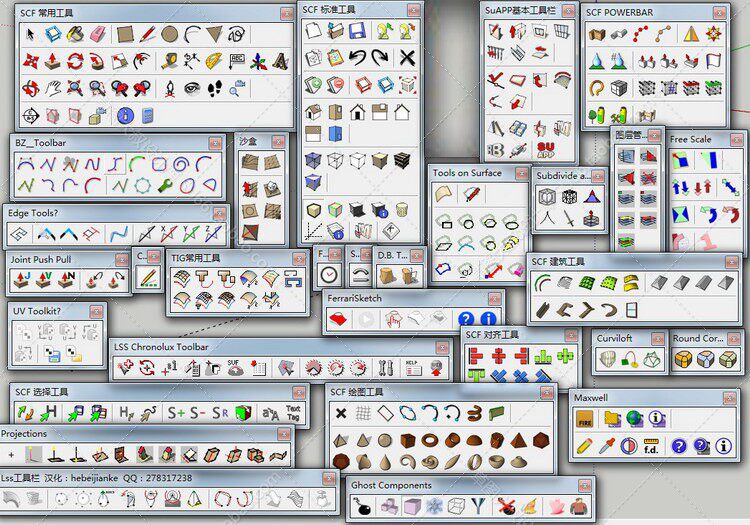Click the first icon in Curviloft toolbar
This screenshot has height=525, width=750.
pos(607,359)
